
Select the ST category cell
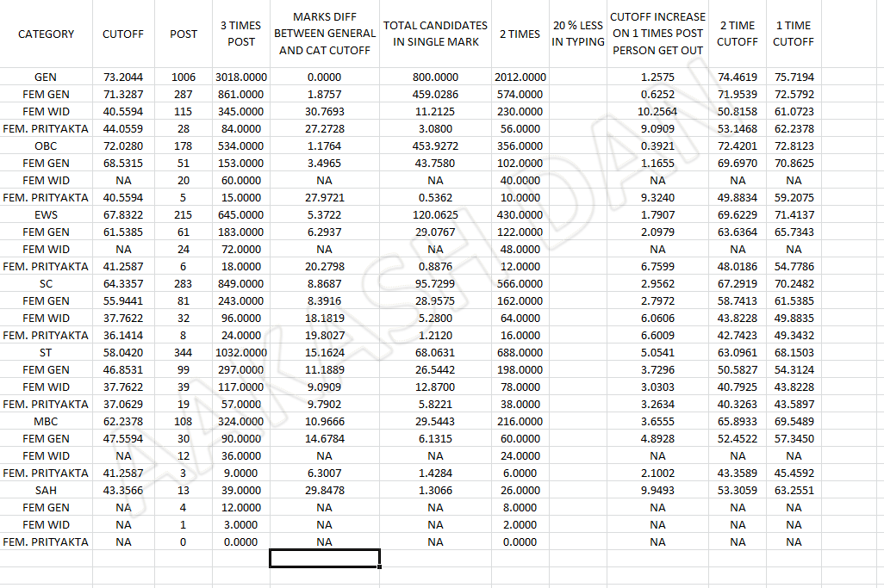tap(46, 353)
